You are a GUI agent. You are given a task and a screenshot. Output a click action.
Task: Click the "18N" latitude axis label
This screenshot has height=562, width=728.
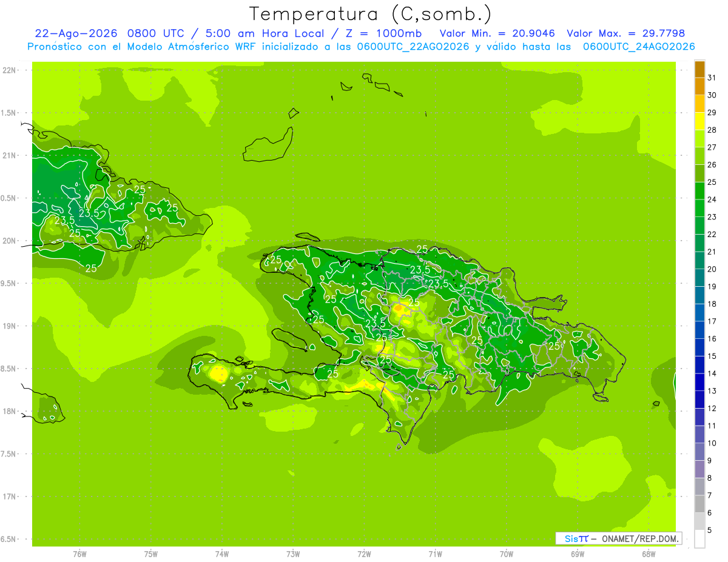pyautogui.click(x=10, y=411)
